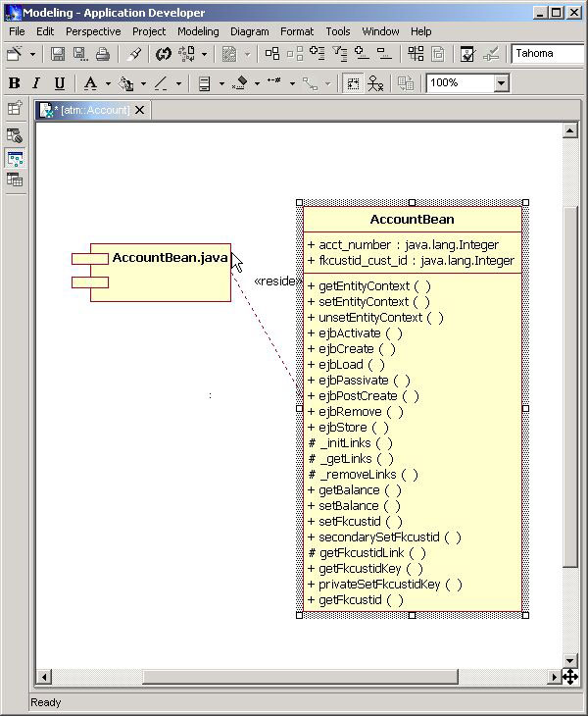Click the checked calendar validate icon
Screen dimensions: 588x716
pyautogui.click(x=467, y=54)
